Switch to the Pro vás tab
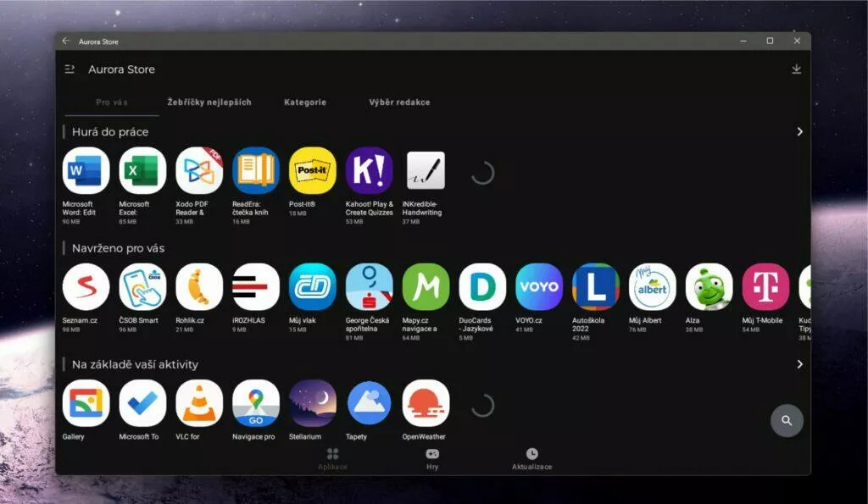Viewport: 868px width, 504px height. [x=112, y=102]
